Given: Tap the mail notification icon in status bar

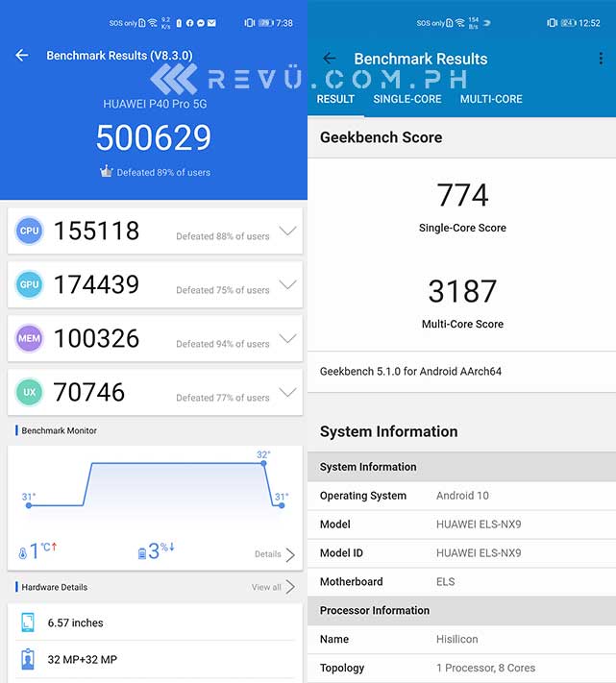Looking at the screenshot, I should click(x=211, y=23).
